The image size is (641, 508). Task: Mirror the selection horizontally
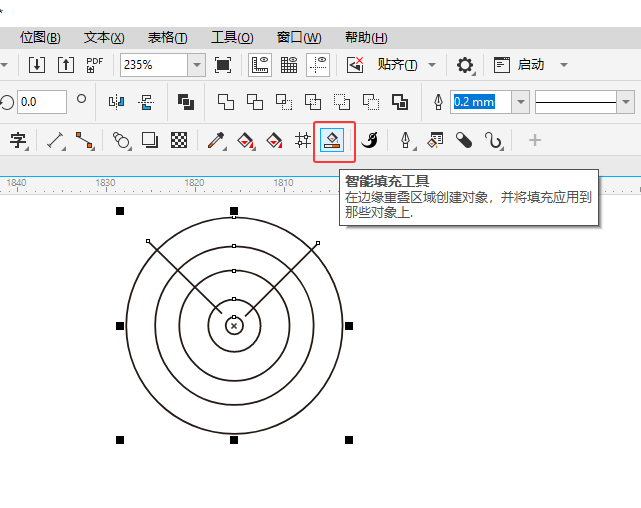pyautogui.click(x=116, y=102)
